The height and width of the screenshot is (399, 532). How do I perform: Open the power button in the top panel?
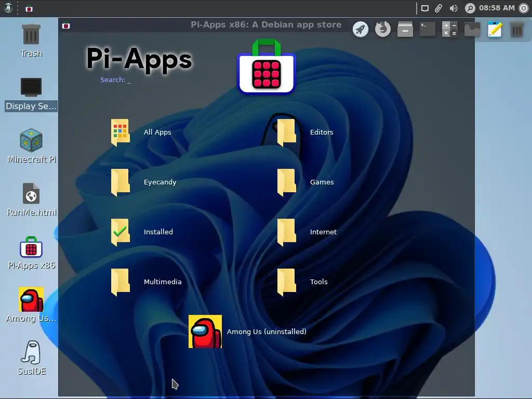pyautogui.click(x=524, y=8)
